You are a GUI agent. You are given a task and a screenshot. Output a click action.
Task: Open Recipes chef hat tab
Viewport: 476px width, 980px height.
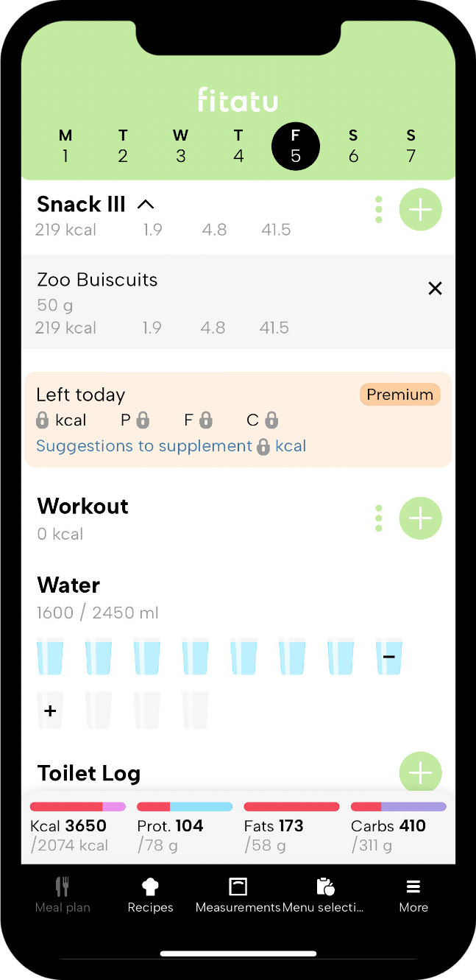point(150,895)
